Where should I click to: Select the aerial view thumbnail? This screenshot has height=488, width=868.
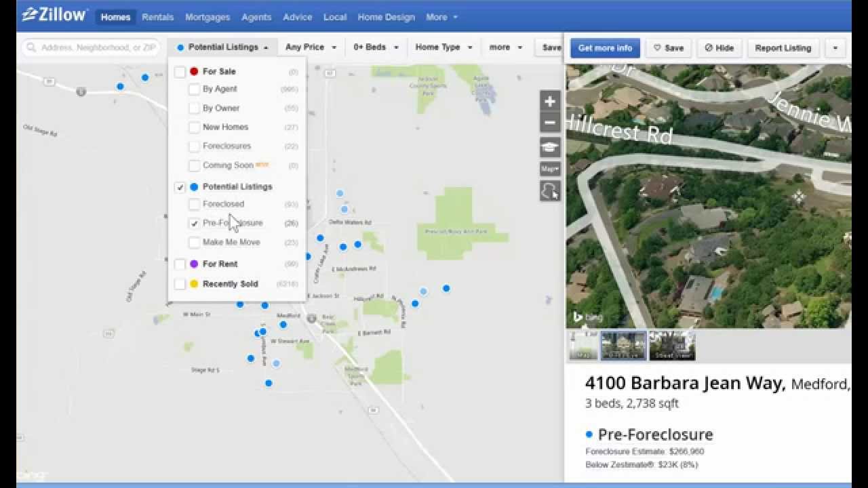(x=624, y=346)
